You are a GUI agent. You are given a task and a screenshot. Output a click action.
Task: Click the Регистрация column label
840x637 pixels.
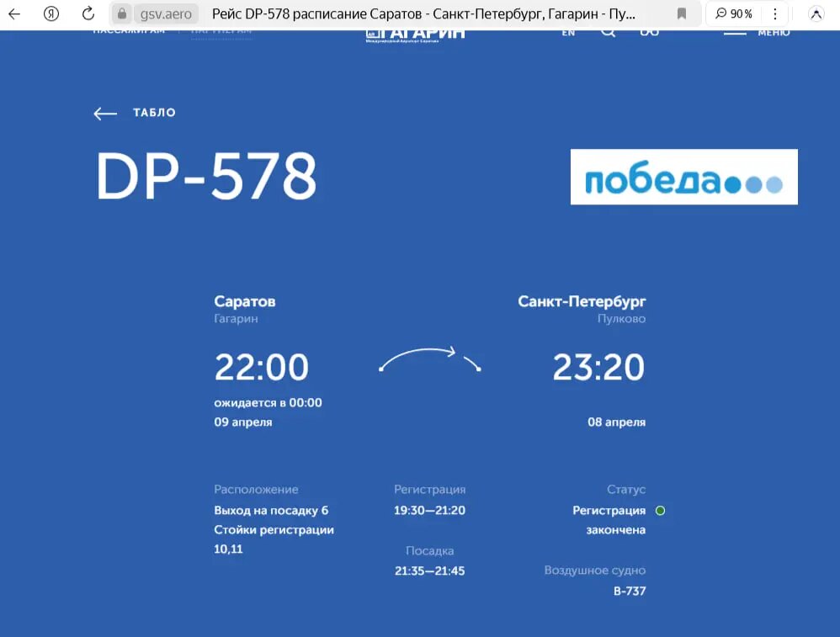429,490
